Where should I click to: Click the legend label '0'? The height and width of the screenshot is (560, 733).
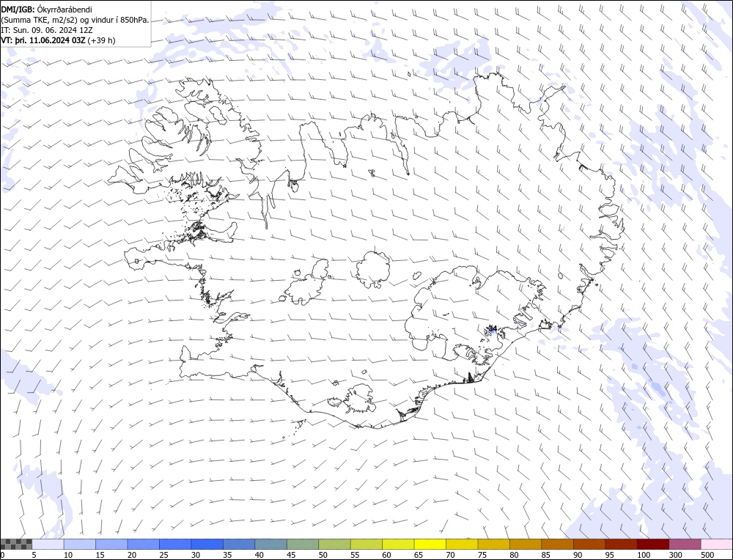pyautogui.click(x=3, y=555)
